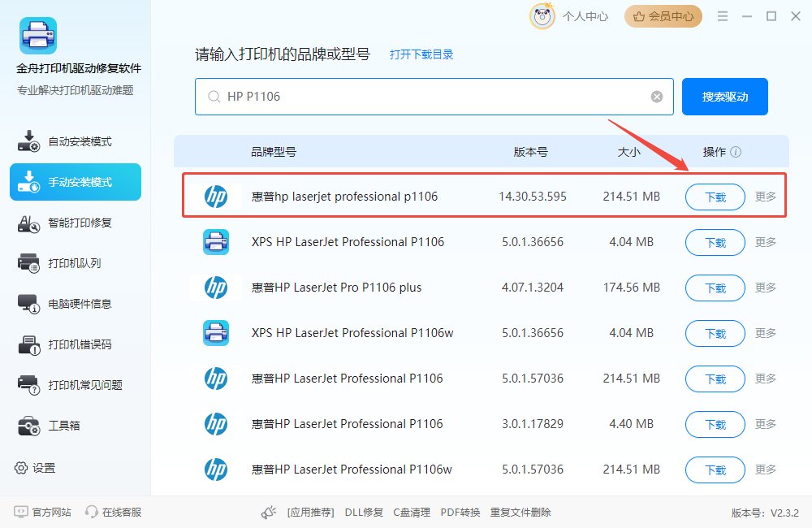The height and width of the screenshot is (528, 812).
Task: Click the printer queue icon
Action: pos(28,263)
